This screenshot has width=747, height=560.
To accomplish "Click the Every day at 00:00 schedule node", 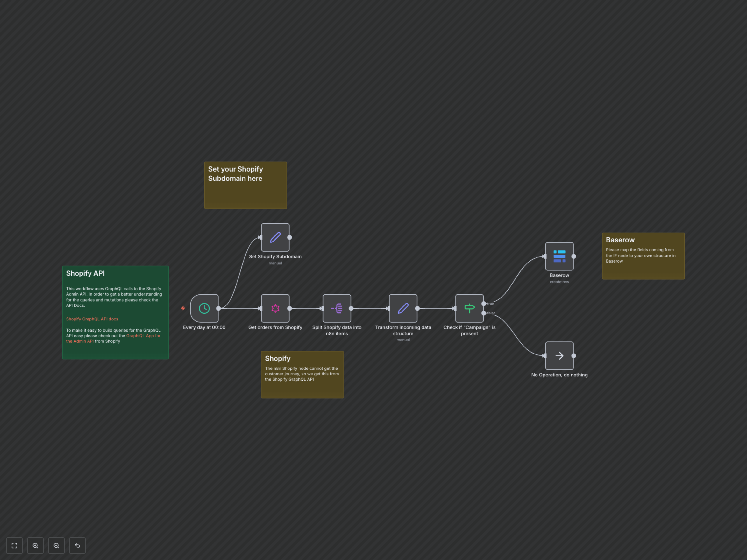I will (x=204, y=308).
